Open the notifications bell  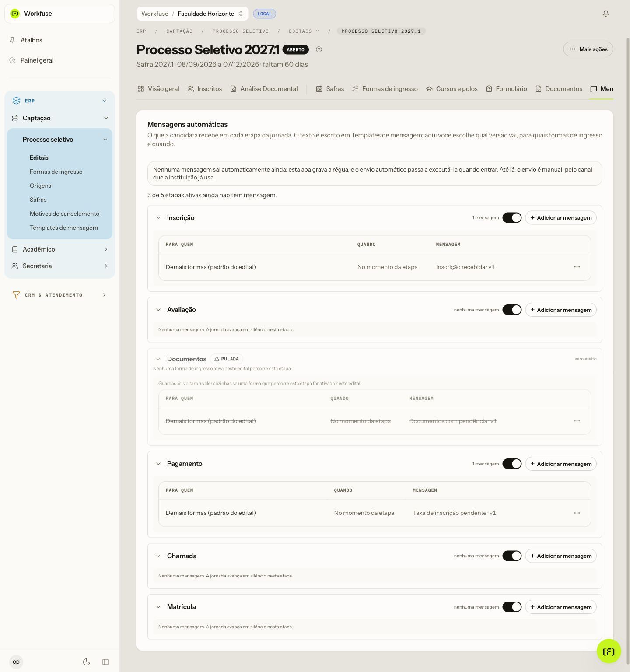(606, 14)
